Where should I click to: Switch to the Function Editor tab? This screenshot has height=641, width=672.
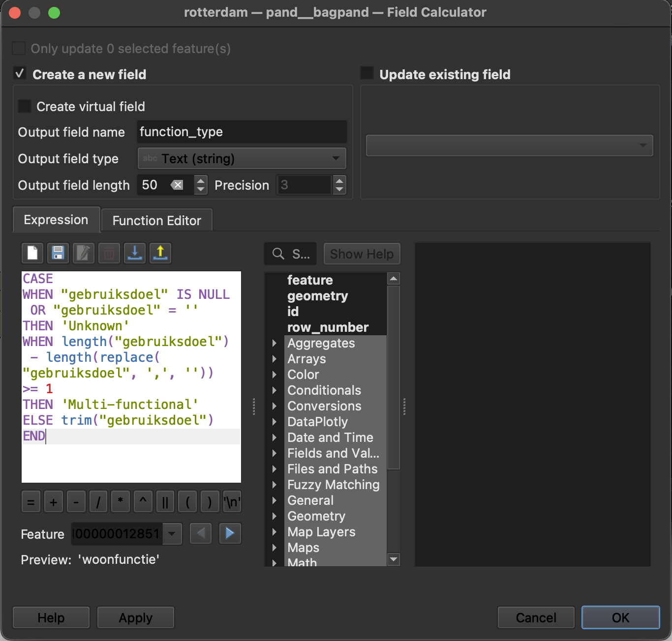tap(156, 220)
